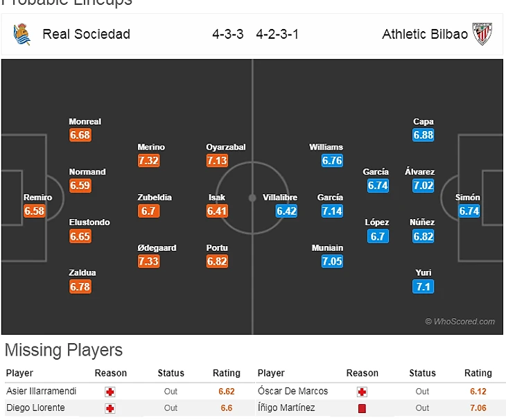The height and width of the screenshot is (420, 506).
Task: Click Simón's 6.74 goalkeeper rating badge
Action: 469,211
